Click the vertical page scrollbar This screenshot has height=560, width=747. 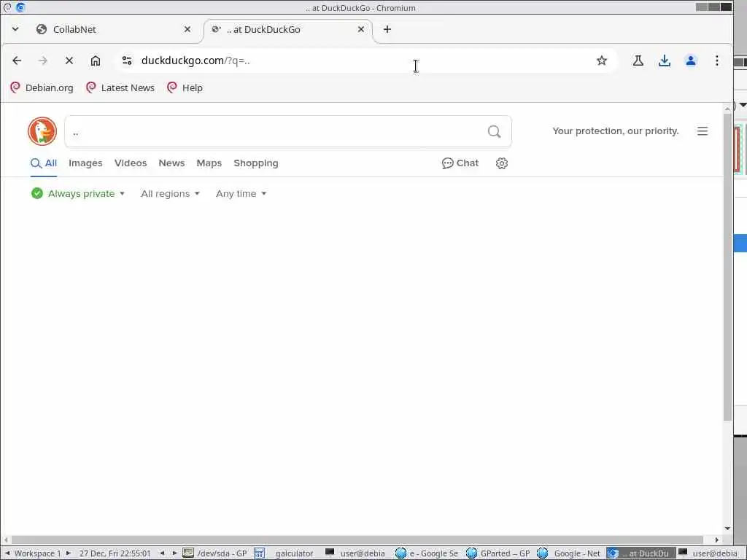pos(727,267)
